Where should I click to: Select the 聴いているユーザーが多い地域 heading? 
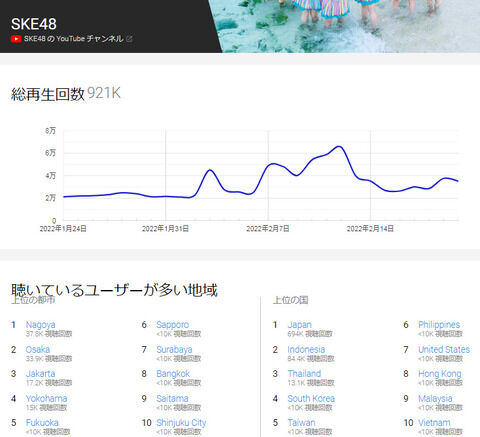click(114, 290)
